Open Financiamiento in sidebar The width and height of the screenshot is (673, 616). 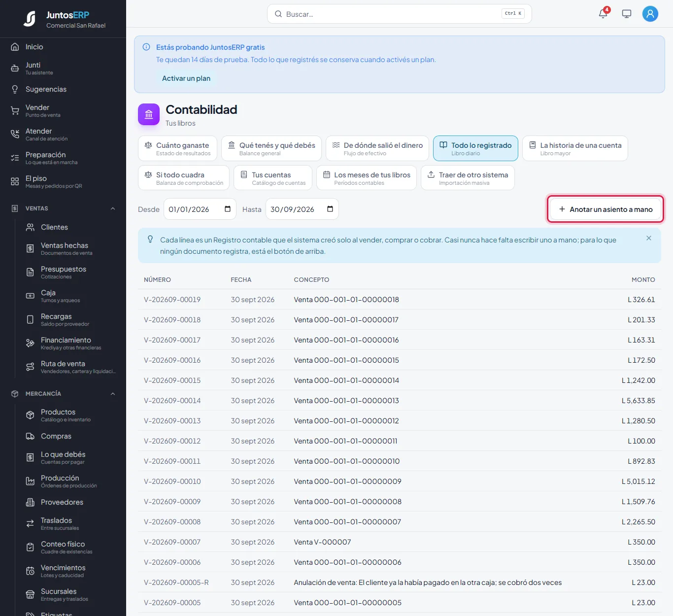coord(70,343)
